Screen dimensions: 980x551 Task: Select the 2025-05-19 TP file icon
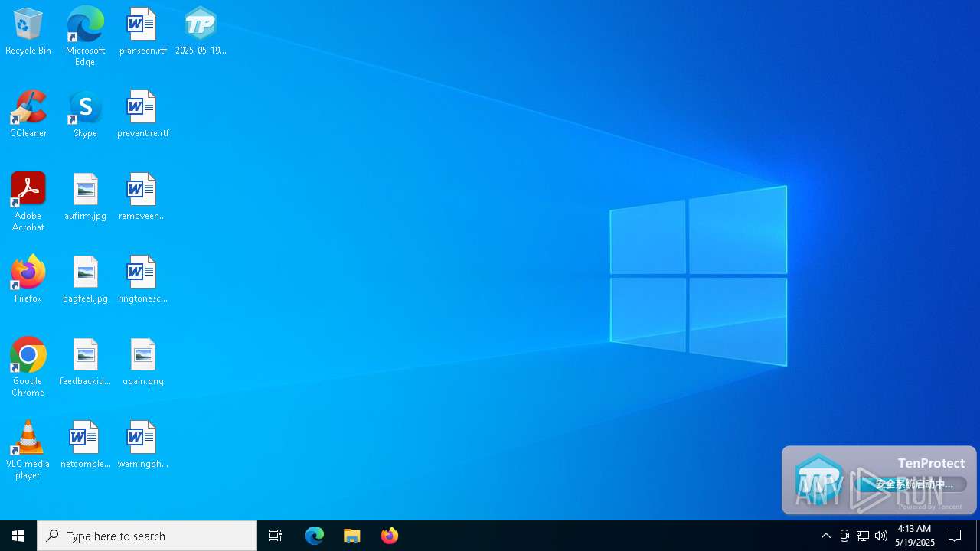[201, 31]
